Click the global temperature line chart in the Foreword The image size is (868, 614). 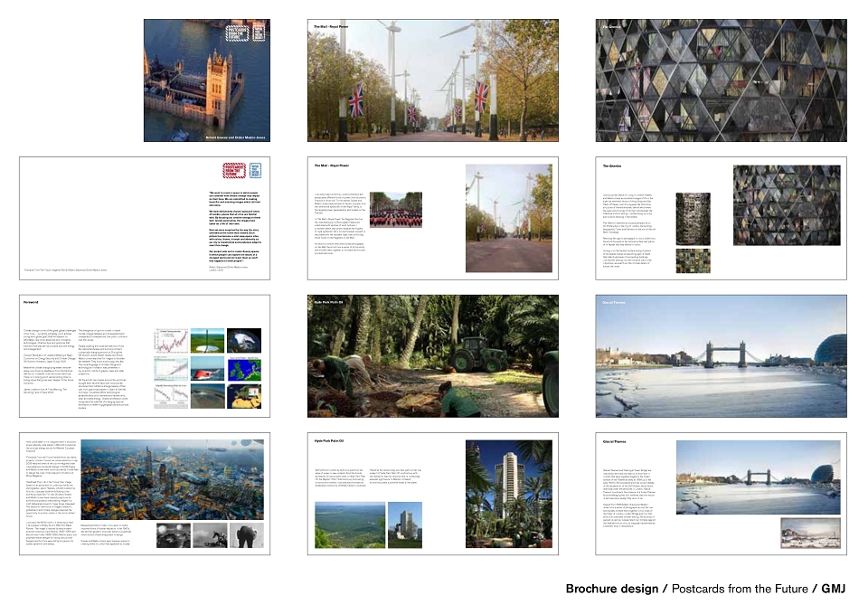pyautogui.click(x=171, y=341)
